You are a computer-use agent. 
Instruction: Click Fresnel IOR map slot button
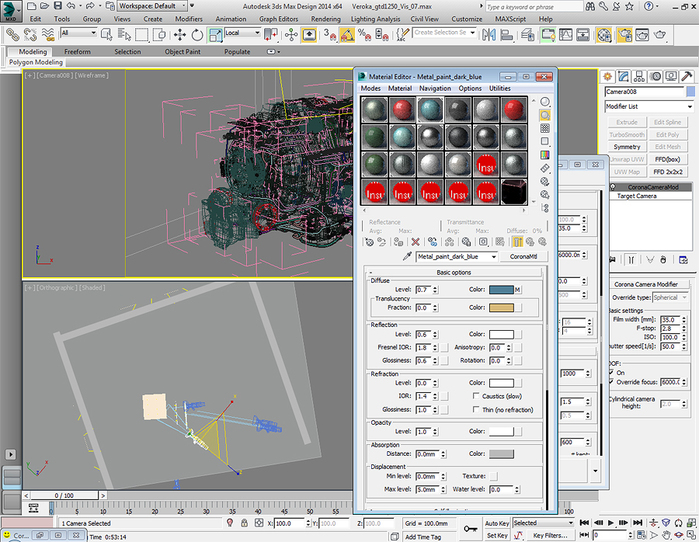click(x=444, y=347)
